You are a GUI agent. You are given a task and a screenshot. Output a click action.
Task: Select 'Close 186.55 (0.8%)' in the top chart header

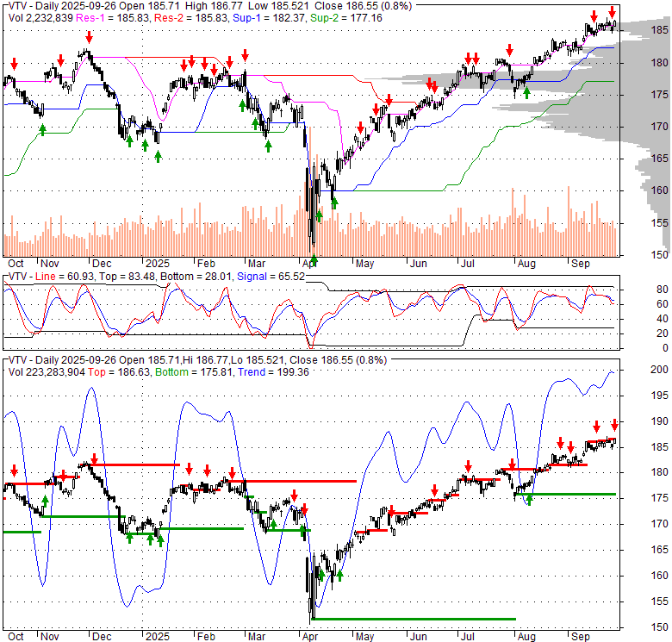point(363,6)
